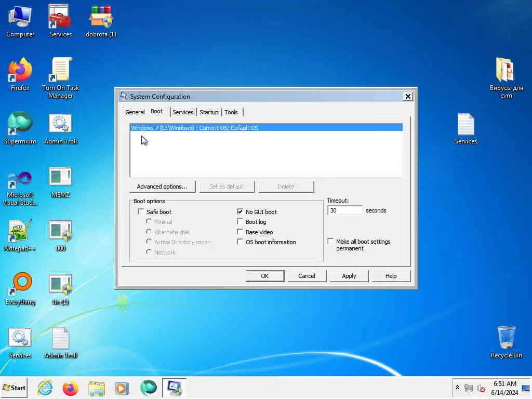This screenshot has width=532, height=399.
Task: Switch to the General tab
Action: pos(135,112)
